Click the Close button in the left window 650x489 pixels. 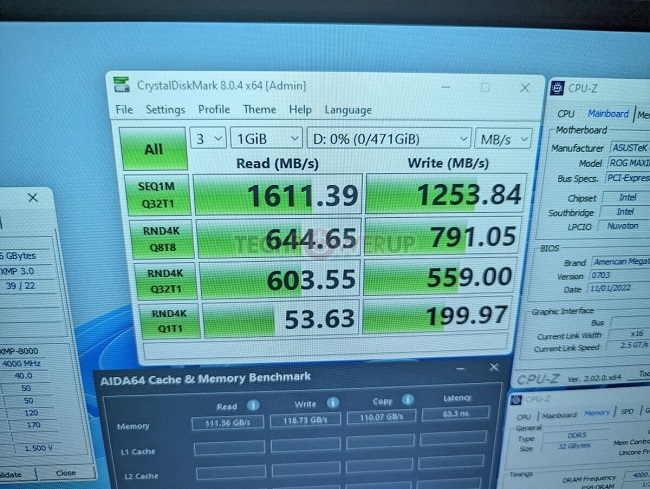point(65,472)
